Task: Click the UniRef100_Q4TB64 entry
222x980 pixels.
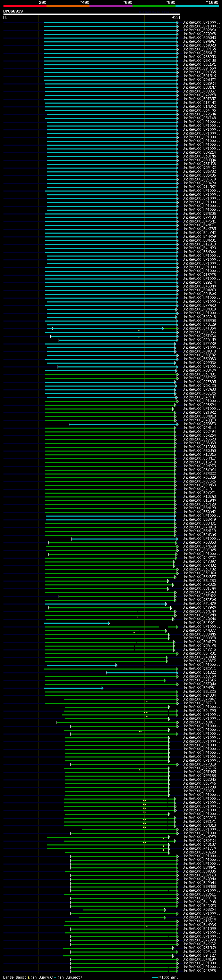Action: click(x=199, y=328)
